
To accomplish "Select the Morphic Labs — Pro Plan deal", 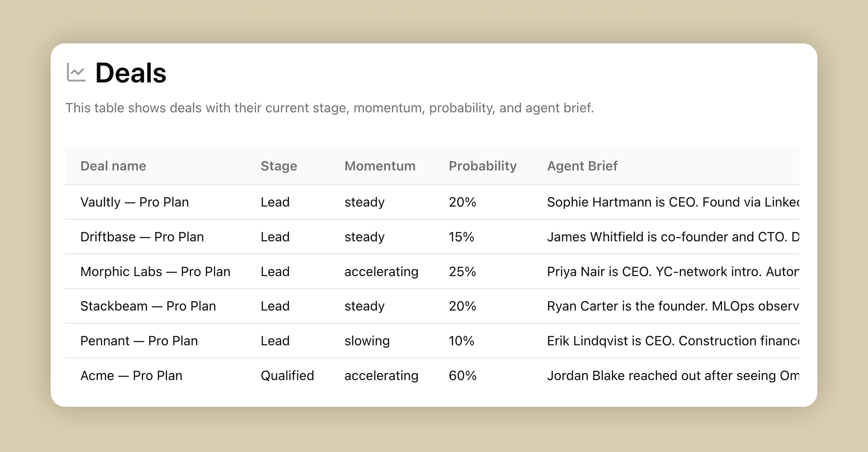I will [x=155, y=272].
